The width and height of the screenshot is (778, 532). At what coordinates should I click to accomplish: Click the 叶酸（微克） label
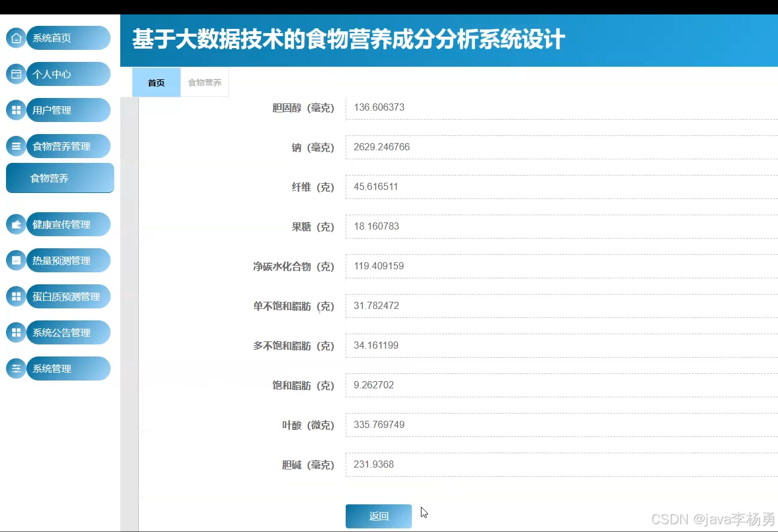point(308,426)
